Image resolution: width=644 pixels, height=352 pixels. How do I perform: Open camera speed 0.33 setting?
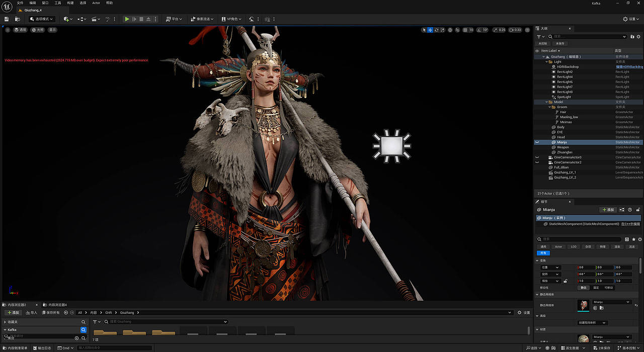[x=516, y=30]
